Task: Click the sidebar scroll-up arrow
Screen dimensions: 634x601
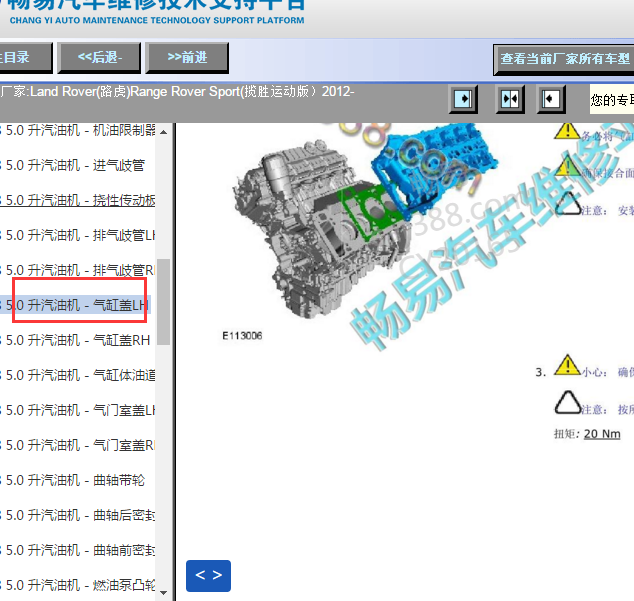Action: coord(163,132)
